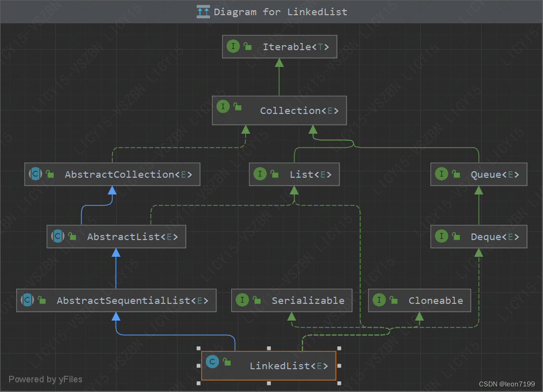Toggle the lock icon on Cloneable
This screenshot has height=392, width=543.
tap(393, 300)
